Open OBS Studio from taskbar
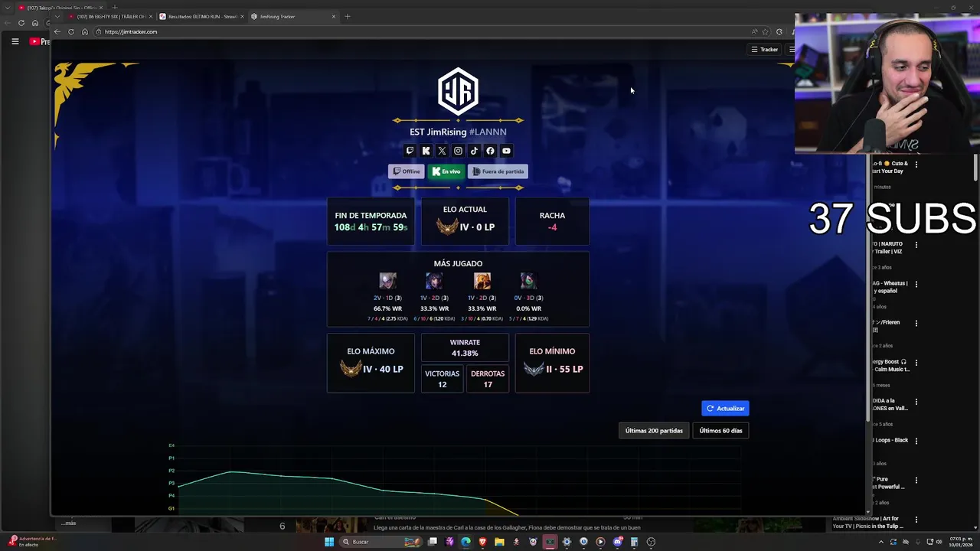 [x=651, y=542]
